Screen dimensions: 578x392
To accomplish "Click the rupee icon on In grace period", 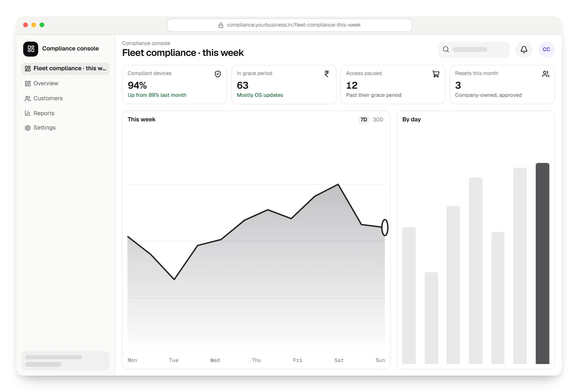I will (x=327, y=74).
